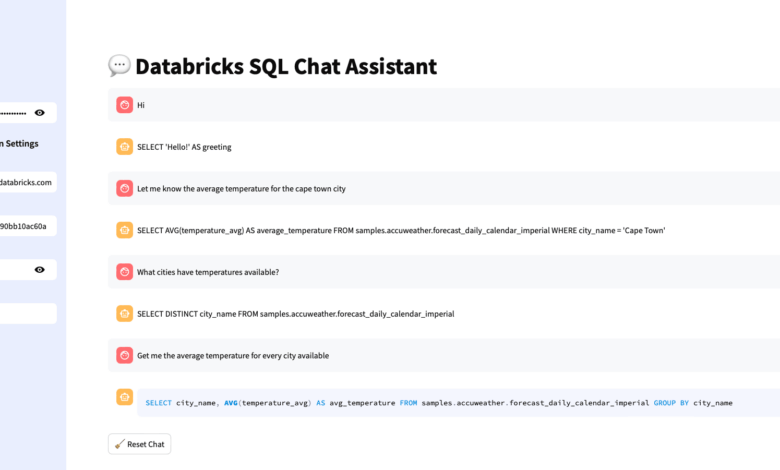Click the SELECT 'Hello!' AS greeting reply
The width and height of the screenshot is (780, 470).
pos(184,147)
